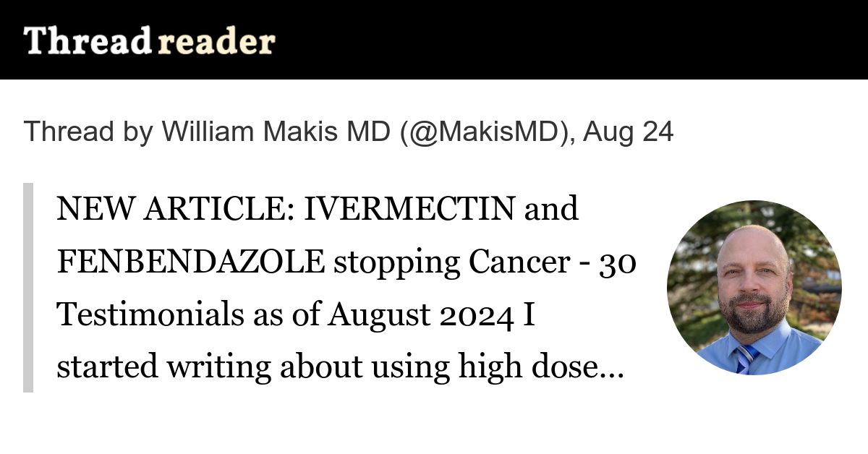
Task: Click the grey vertical quote bar
Action: coord(28,288)
